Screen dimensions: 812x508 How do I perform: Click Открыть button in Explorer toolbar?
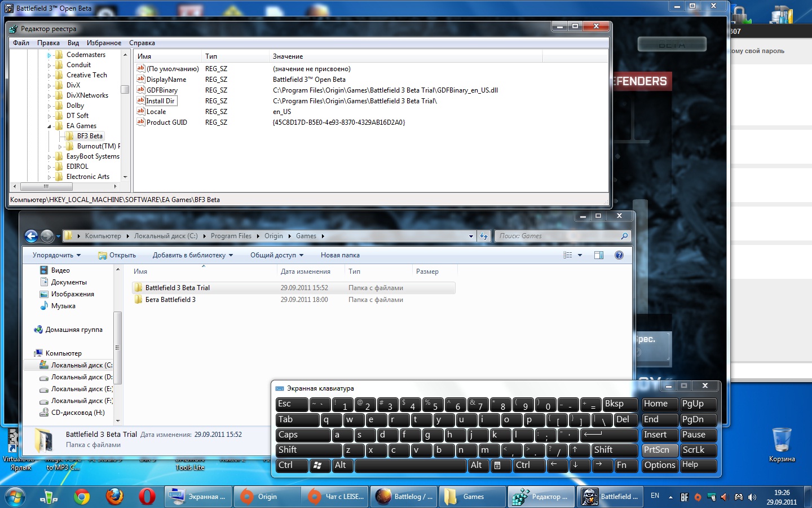[117, 255]
